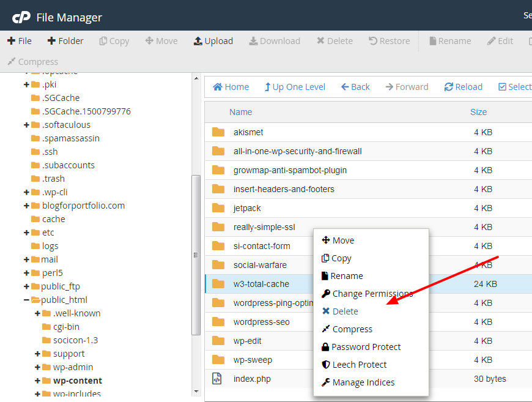This screenshot has width=532, height=402.
Task: Click the Select All checkbox button
Action: [x=515, y=87]
